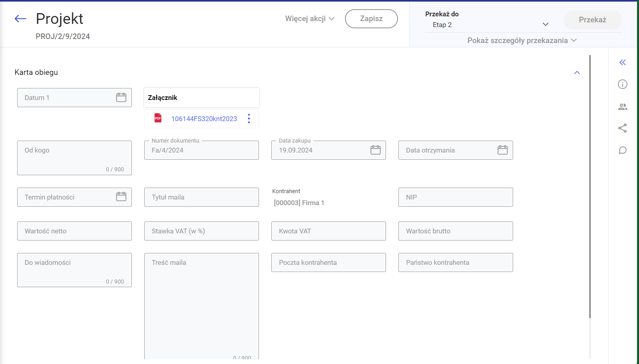Screen dimensions: 639x364
Task: Click the vertical scrollbar of the form
Action: (x=590, y=187)
